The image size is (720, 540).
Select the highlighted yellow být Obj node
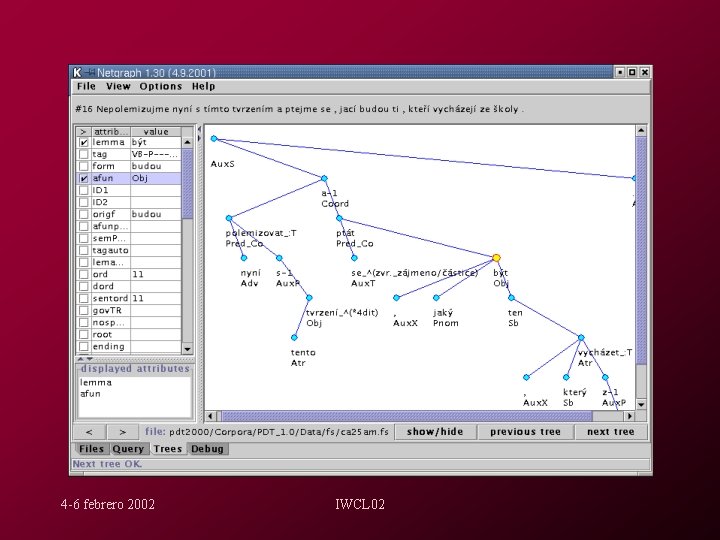[x=496, y=258]
